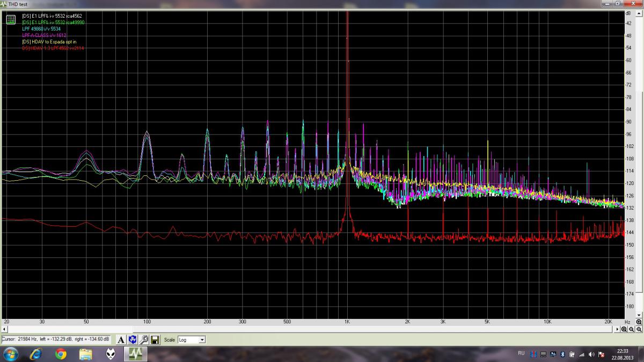The height and width of the screenshot is (362, 644).
Task: Save the graph with the floppy disk icon
Action: (x=155, y=339)
